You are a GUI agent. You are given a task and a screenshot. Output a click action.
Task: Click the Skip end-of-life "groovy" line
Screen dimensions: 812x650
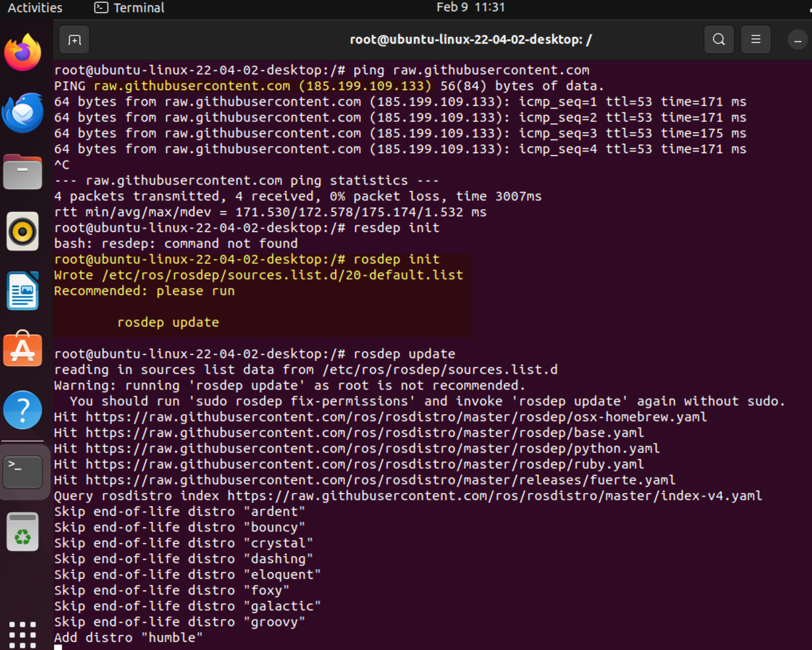pos(180,622)
